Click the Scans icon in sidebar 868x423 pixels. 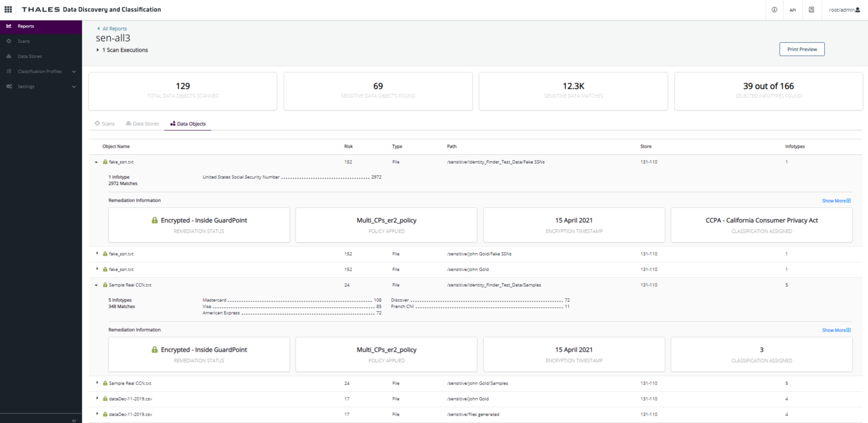(x=9, y=41)
